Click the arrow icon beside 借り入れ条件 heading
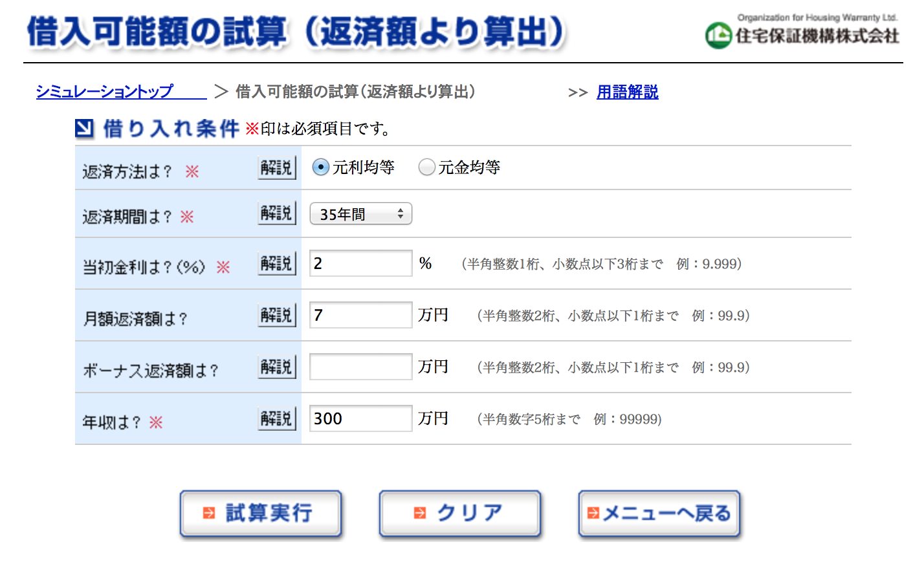Viewport: 924px width, 573px height. click(x=84, y=129)
